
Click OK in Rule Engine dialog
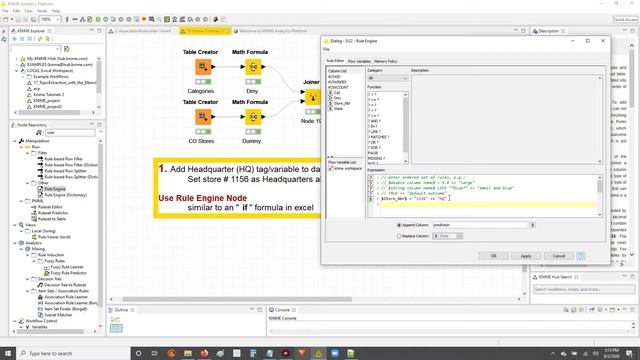(493, 256)
